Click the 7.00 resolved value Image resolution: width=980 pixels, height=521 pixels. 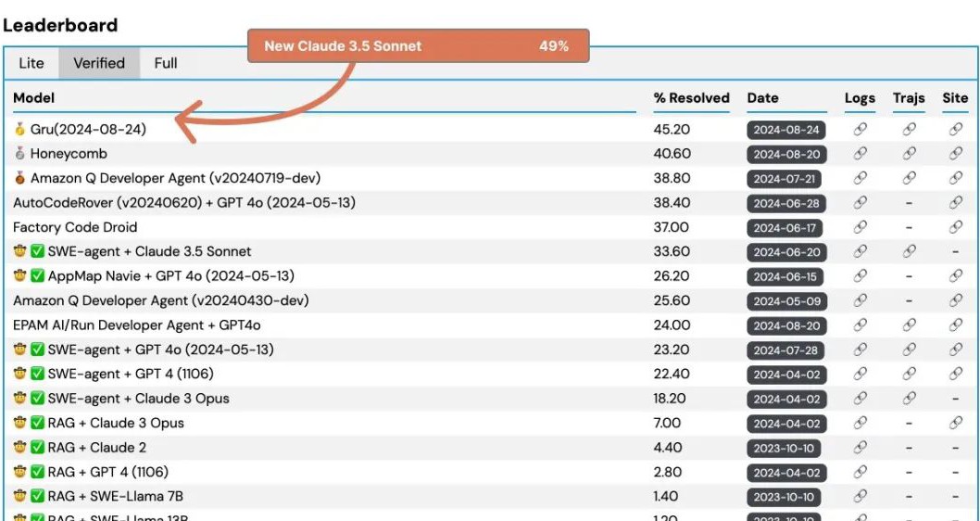click(x=667, y=423)
